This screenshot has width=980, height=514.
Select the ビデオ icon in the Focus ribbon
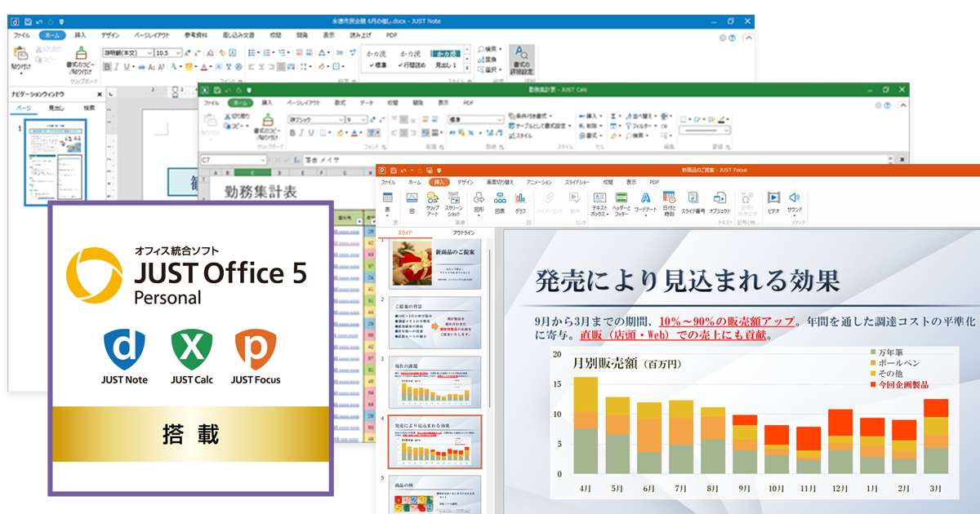click(773, 201)
